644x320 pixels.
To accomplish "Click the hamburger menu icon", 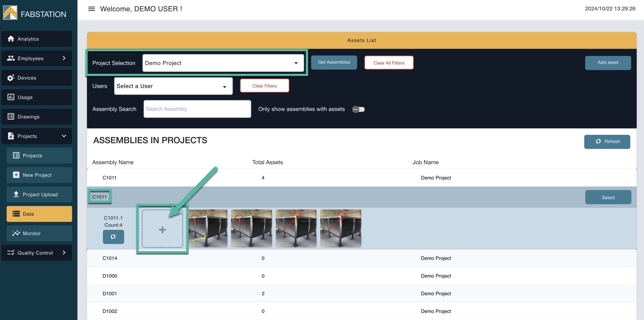I will (91, 9).
